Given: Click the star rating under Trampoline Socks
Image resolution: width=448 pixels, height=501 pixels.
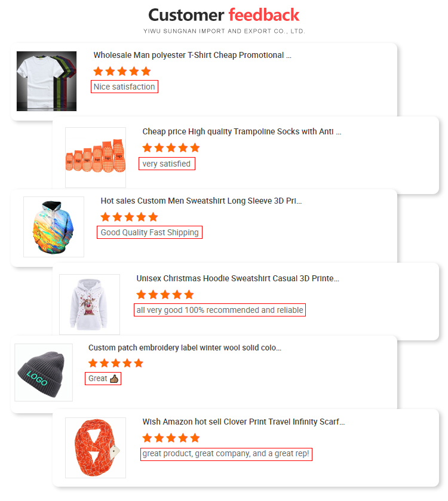Looking at the screenshot, I should coord(171,147).
